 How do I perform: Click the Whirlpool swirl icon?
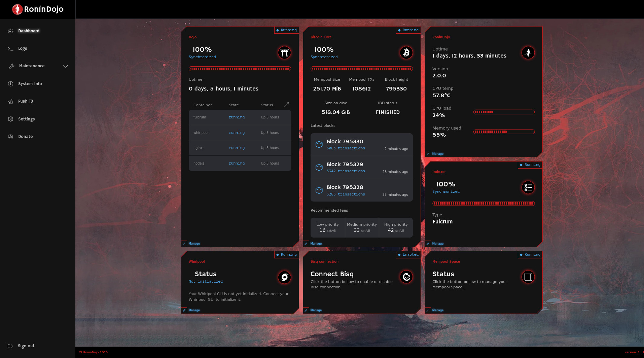(284, 277)
